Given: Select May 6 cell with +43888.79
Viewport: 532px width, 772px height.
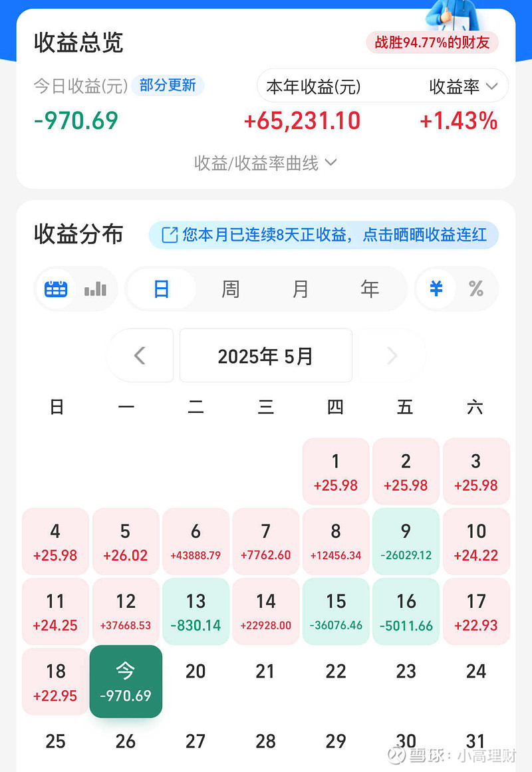Looking at the screenshot, I should (x=196, y=541).
